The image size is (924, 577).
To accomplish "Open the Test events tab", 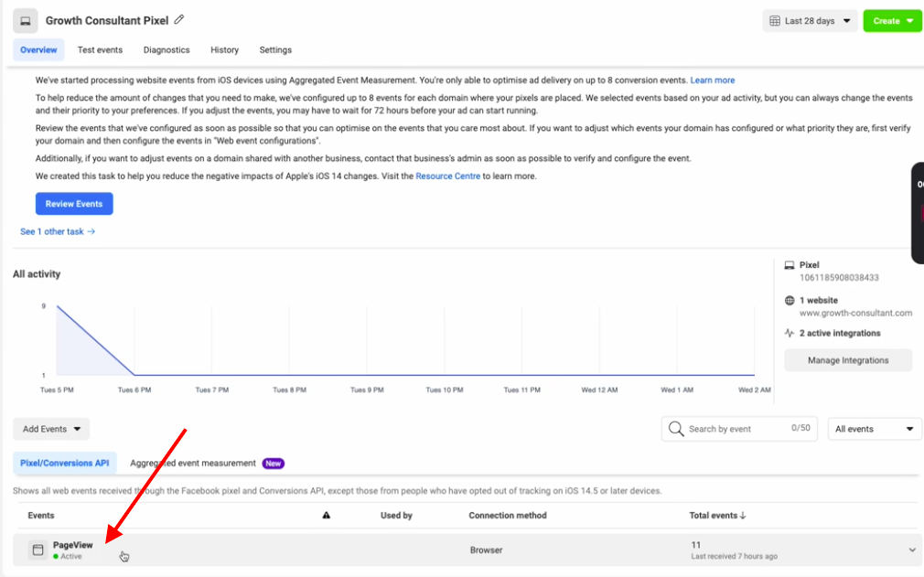I will (x=101, y=50).
